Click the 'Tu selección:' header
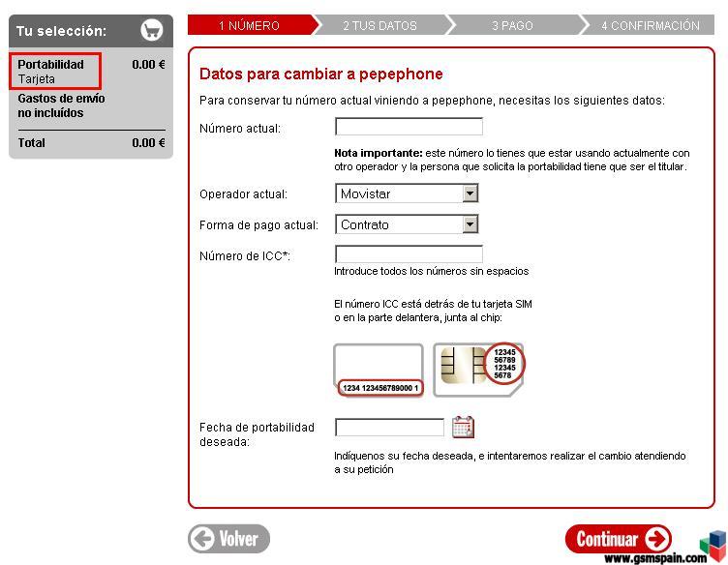The image size is (728, 565). point(61,31)
